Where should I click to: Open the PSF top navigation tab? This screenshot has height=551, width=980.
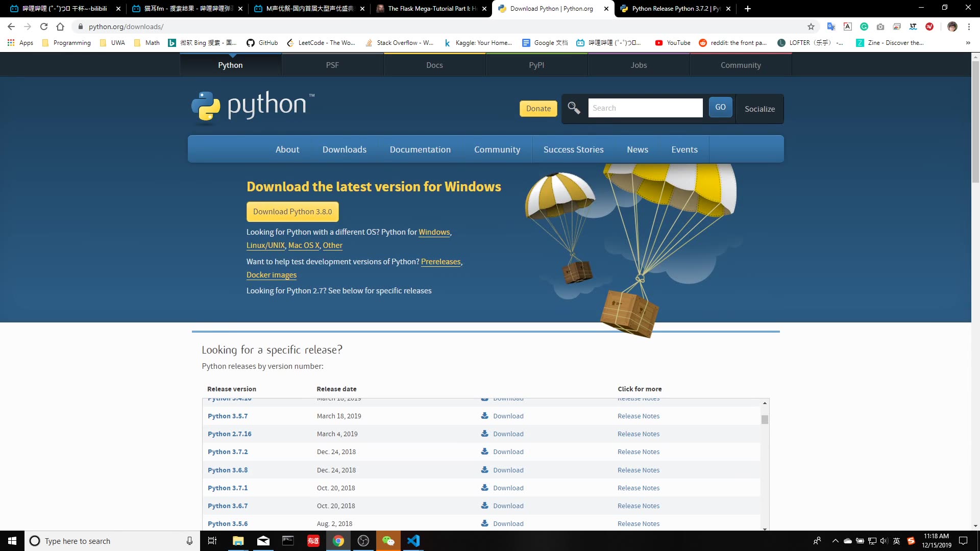332,65
